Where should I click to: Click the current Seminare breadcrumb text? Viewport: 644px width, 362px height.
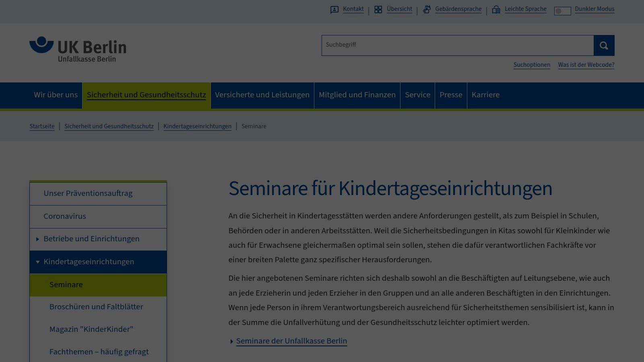[x=254, y=126]
